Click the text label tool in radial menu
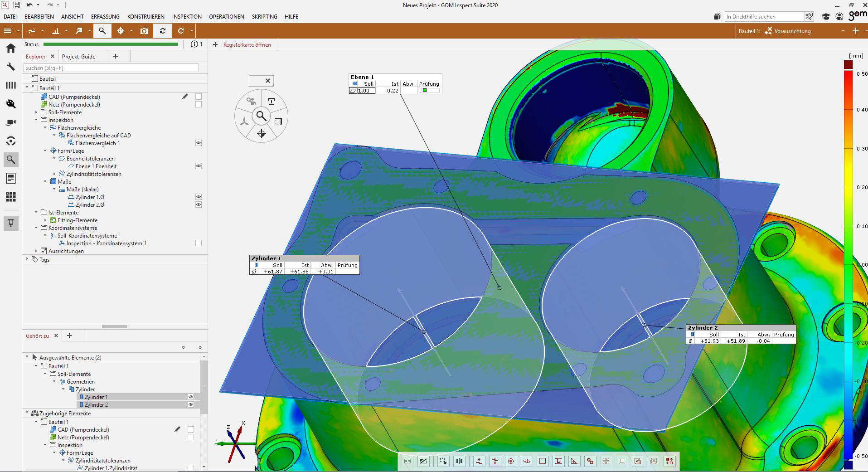This screenshot has height=472, width=868. (x=272, y=102)
